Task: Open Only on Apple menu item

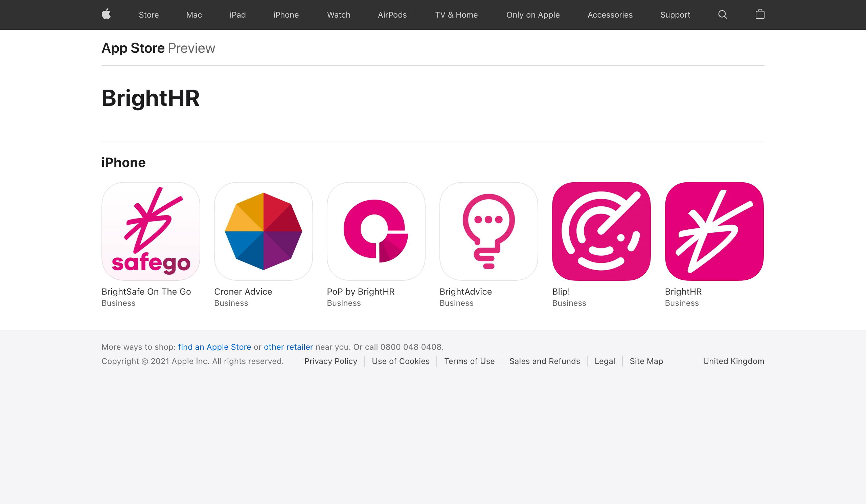Action: [x=533, y=15]
